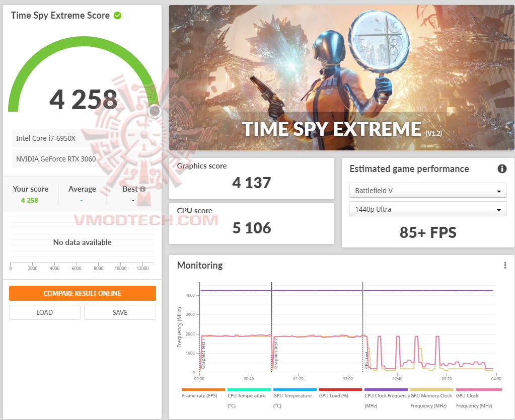Click the LOAD button
The width and height of the screenshot is (515, 420).
pos(44,312)
